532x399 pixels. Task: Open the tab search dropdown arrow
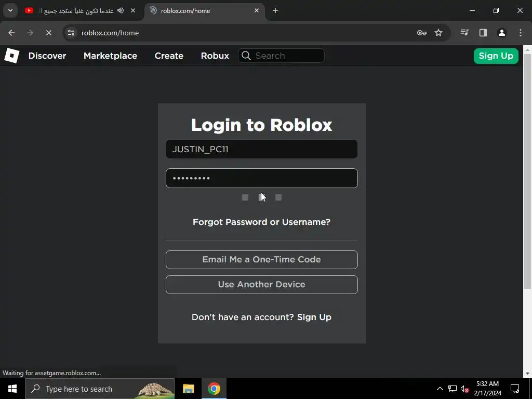click(x=10, y=10)
